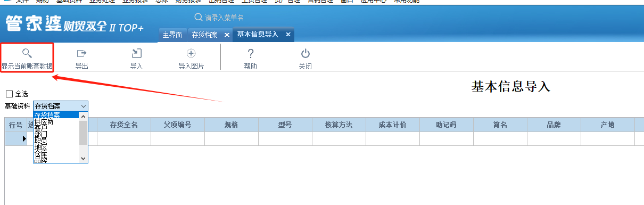Choose 客户 in the dropdown list

click(56, 128)
